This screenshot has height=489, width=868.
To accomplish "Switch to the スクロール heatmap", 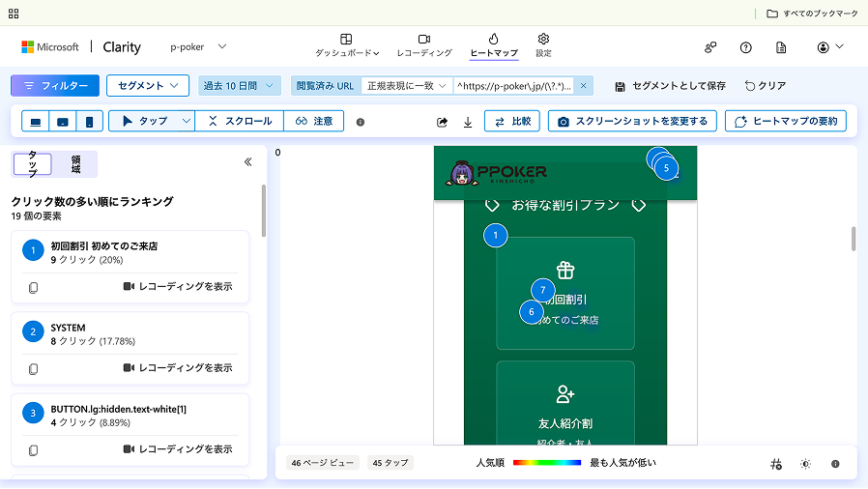I will click(x=240, y=121).
